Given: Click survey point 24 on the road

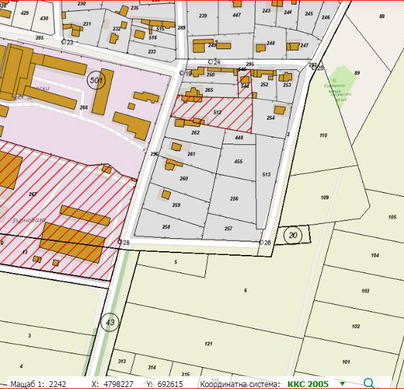Looking at the screenshot, I should click(x=214, y=62).
